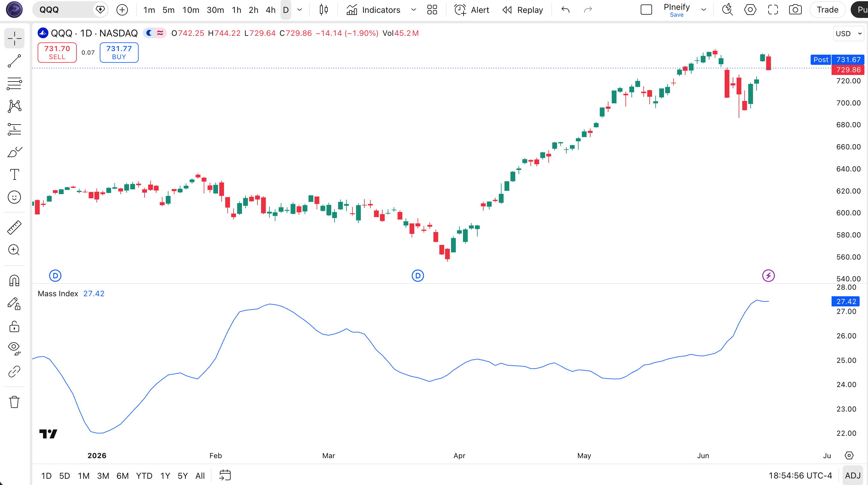Select the crosshair cursor tool

point(14,39)
